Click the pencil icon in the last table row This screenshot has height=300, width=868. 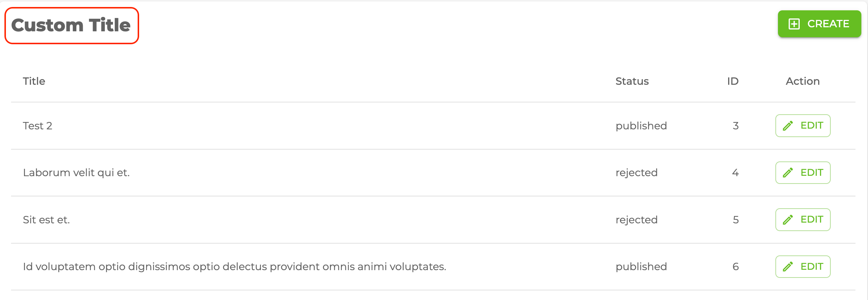788,266
